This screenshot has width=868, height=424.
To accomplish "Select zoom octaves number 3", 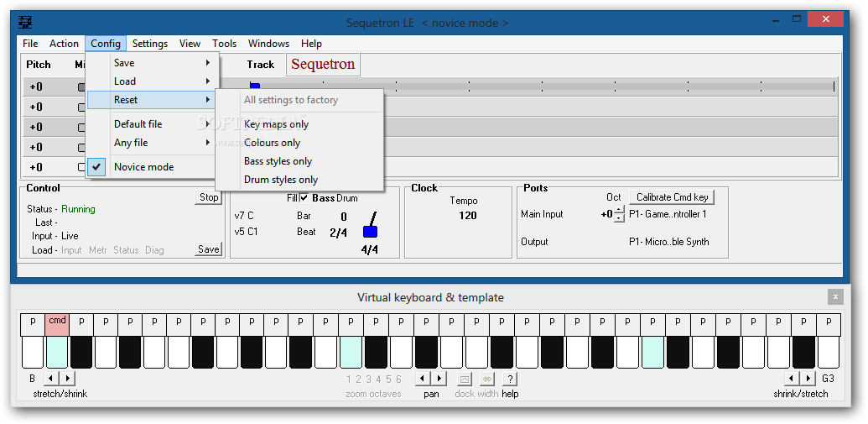I will (x=368, y=380).
